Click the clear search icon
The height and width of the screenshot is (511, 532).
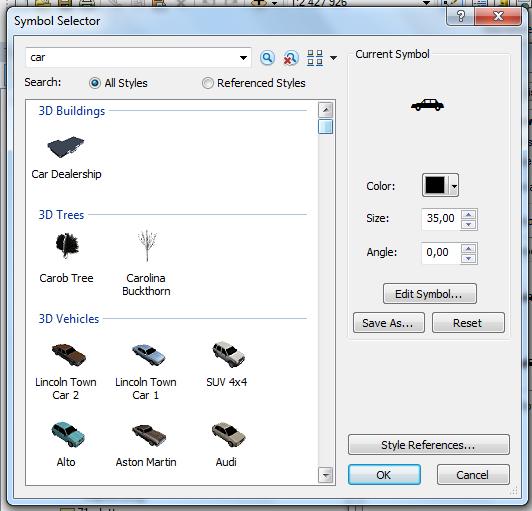click(290, 58)
